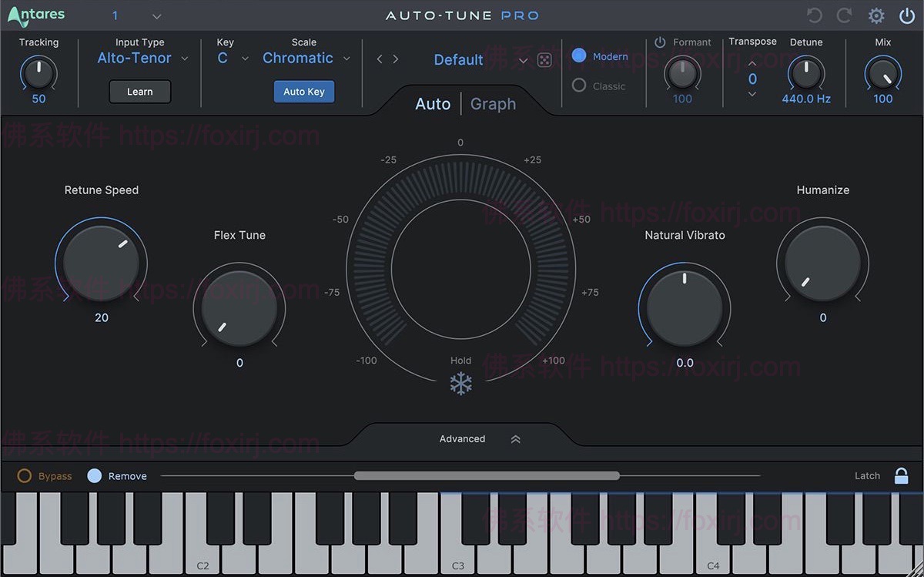The image size is (924, 577).
Task: Go to the previous preset arrow
Action: pyautogui.click(x=380, y=59)
